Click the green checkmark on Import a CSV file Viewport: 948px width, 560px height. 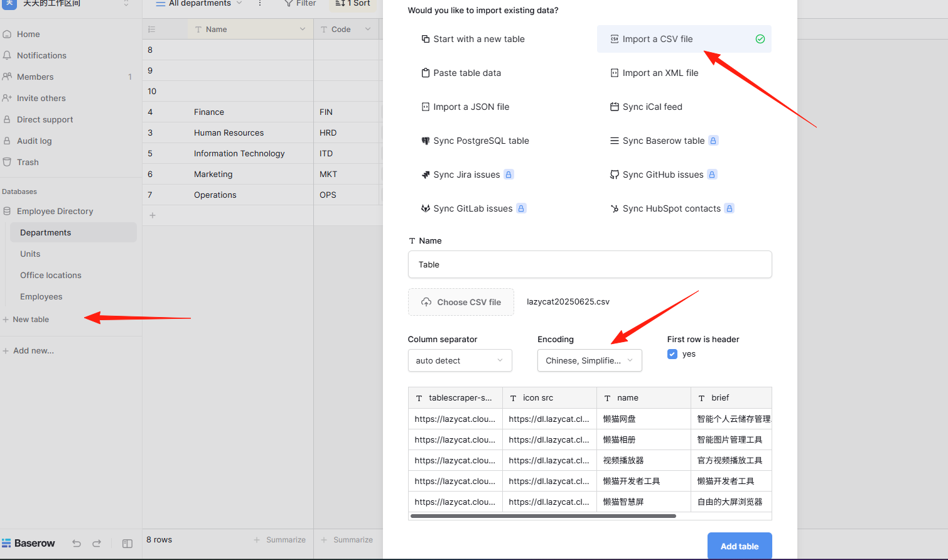click(x=760, y=39)
